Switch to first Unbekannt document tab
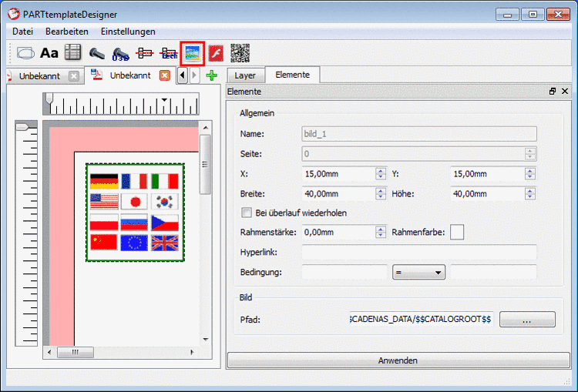Image resolution: width=578 pixels, height=392 pixels. point(39,76)
